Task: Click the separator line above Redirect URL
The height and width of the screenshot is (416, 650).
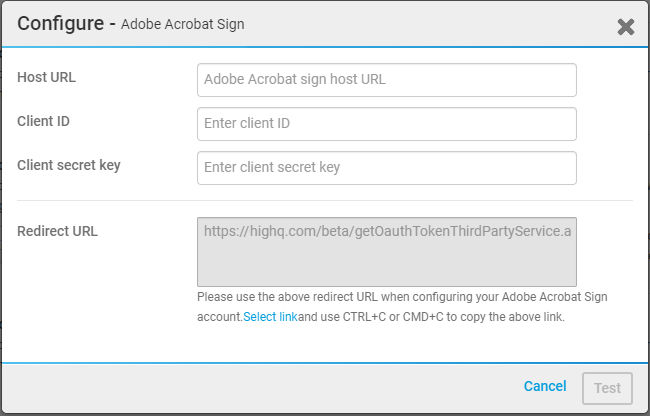Action: click(325, 201)
